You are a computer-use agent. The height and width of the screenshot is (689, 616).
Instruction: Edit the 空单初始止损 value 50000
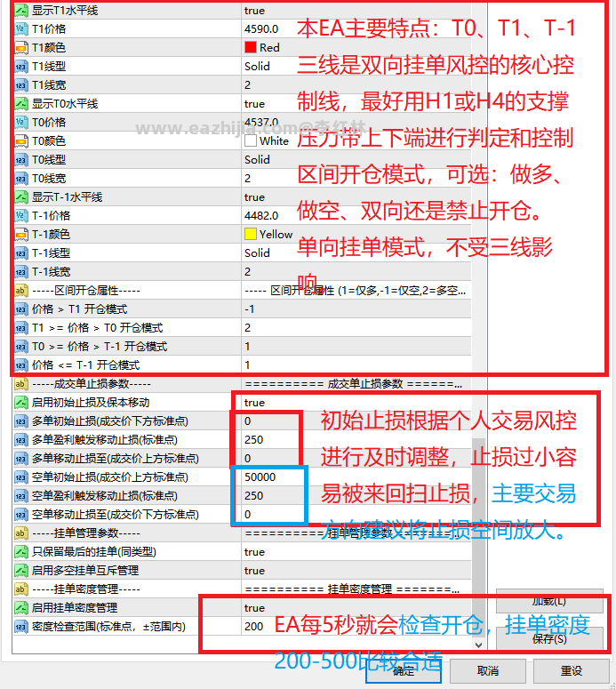tap(260, 477)
